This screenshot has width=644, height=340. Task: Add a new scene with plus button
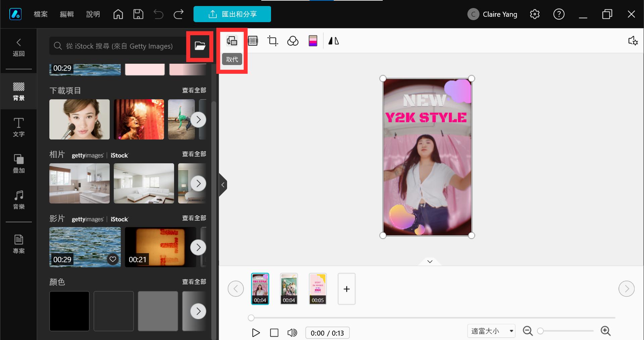tap(346, 289)
